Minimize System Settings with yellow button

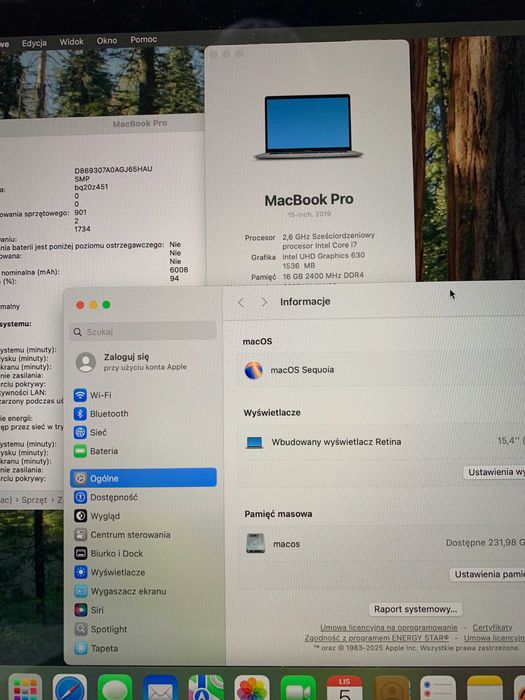tap(93, 305)
